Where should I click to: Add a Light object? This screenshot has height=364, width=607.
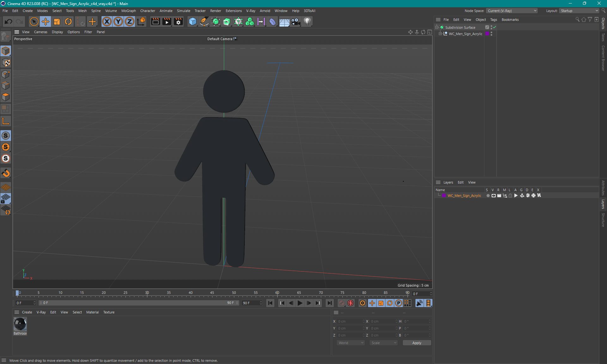[x=307, y=21]
